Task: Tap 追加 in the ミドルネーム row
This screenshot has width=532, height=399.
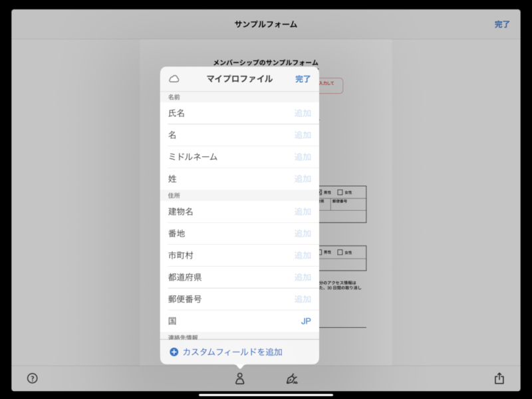Action: 303,157
